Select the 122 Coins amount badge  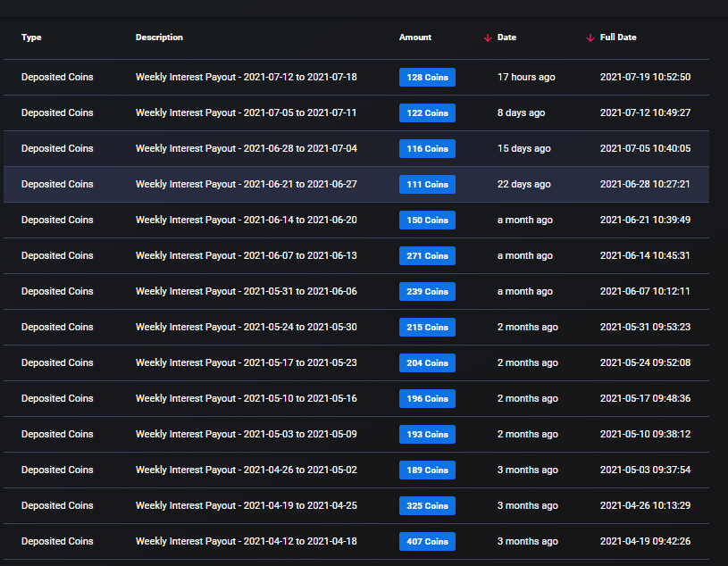427,113
